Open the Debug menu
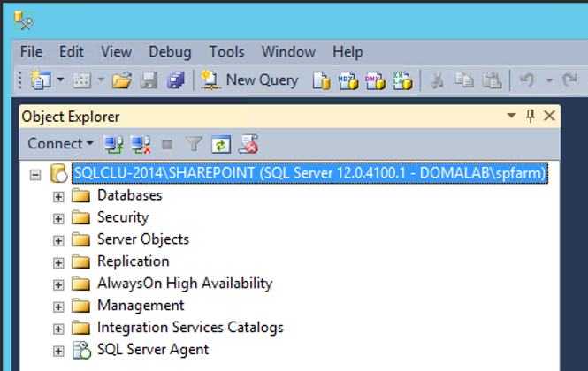Viewport: 588px width, 371px height. click(170, 52)
